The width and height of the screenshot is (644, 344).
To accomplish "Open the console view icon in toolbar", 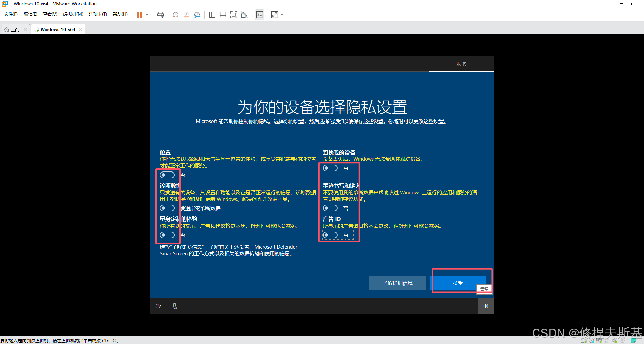I will click(260, 15).
